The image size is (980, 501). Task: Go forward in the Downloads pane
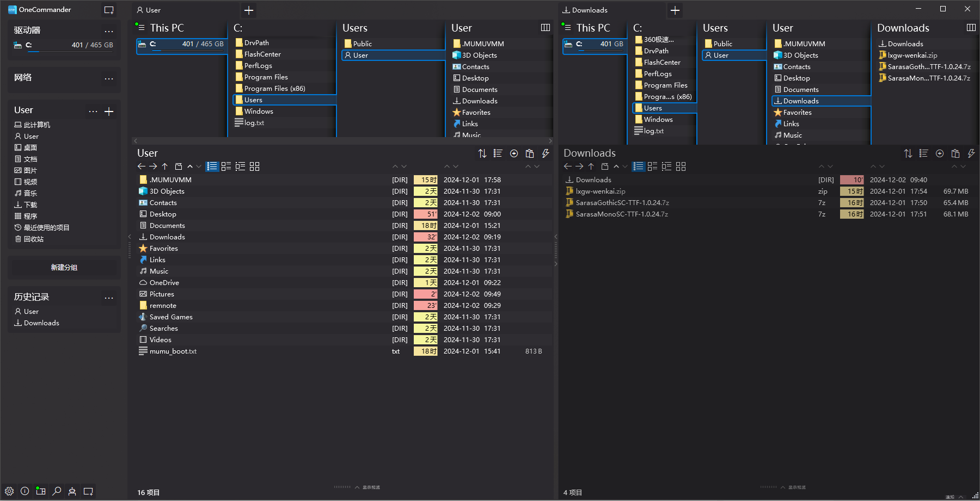579,166
